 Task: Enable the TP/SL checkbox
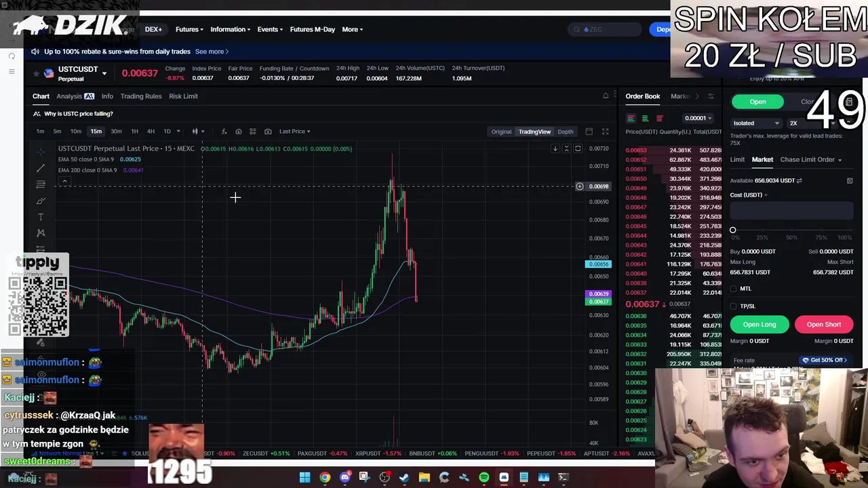(x=734, y=306)
